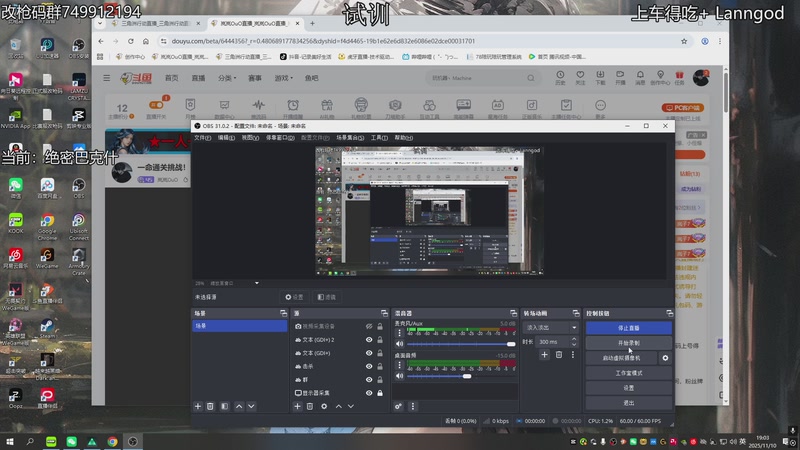Reload the Douyu page in Chrome

131,41
